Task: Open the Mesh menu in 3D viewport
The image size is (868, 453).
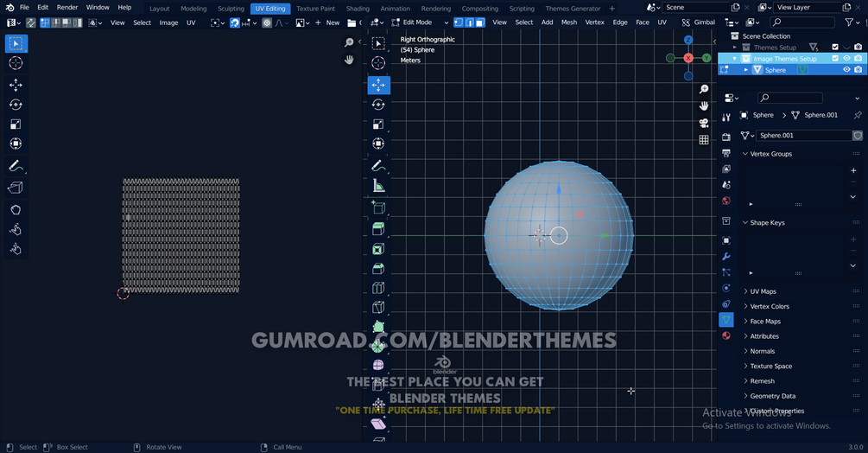Action: 569,22
